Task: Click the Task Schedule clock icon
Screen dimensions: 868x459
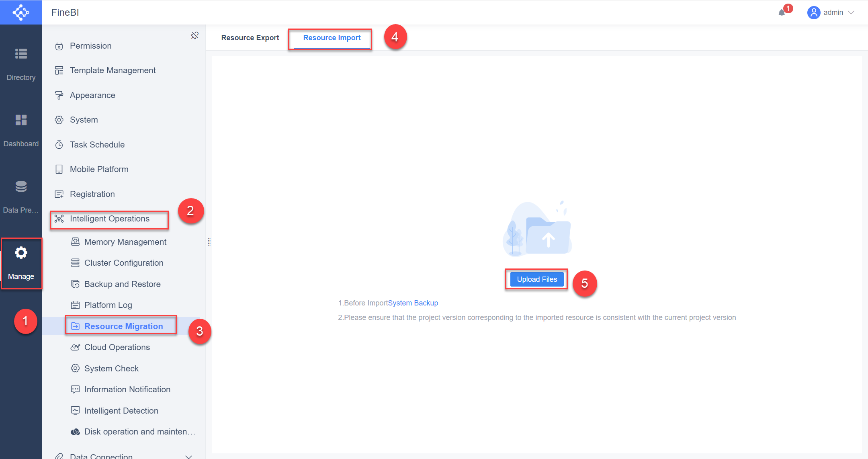Action: click(59, 145)
